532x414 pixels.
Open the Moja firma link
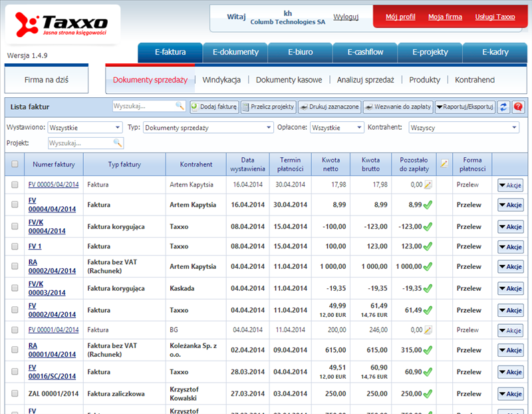tap(445, 17)
